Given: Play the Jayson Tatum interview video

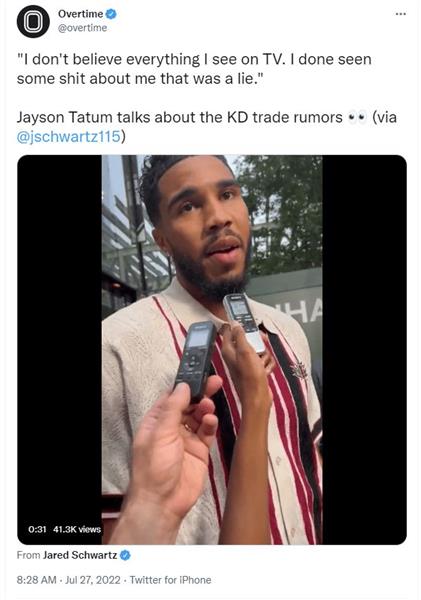Looking at the screenshot, I should [212, 349].
